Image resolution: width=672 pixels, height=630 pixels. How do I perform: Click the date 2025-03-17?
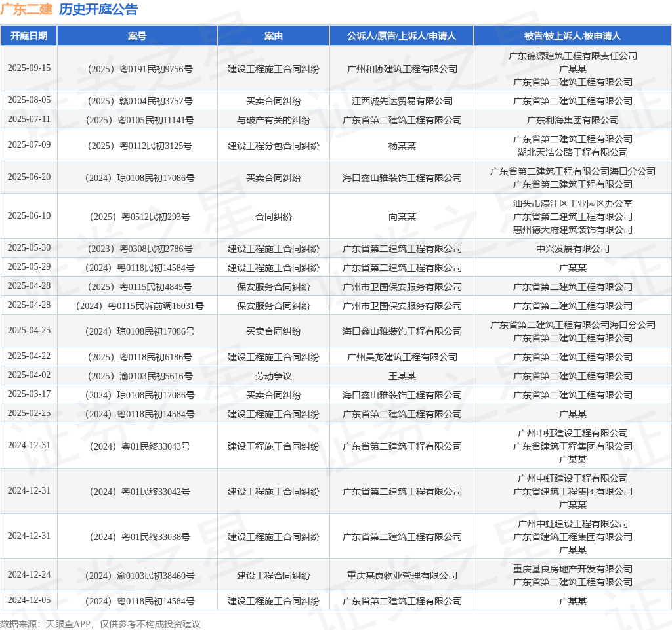[x=29, y=394]
